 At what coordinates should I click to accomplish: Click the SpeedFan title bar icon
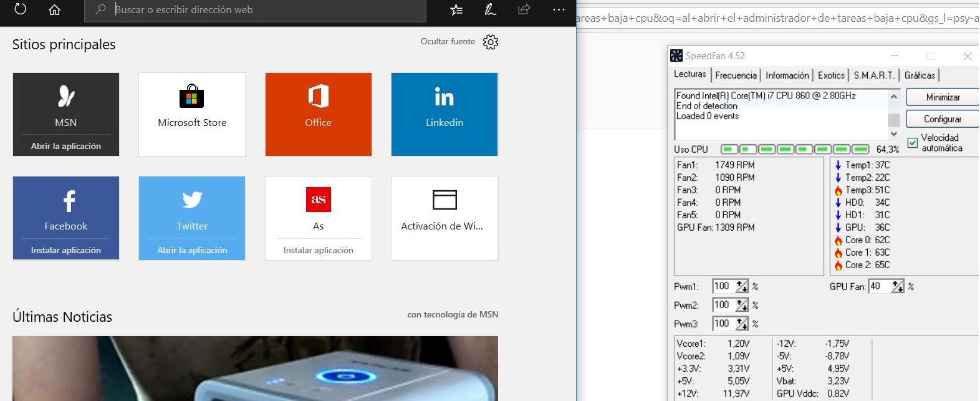click(676, 56)
